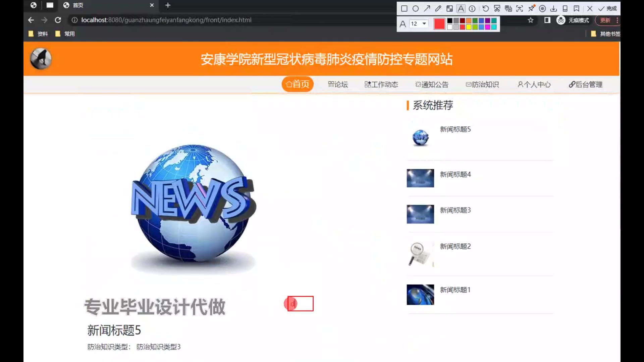Open a new browser tab
644x362 pixels.
(x=168, y=5)
